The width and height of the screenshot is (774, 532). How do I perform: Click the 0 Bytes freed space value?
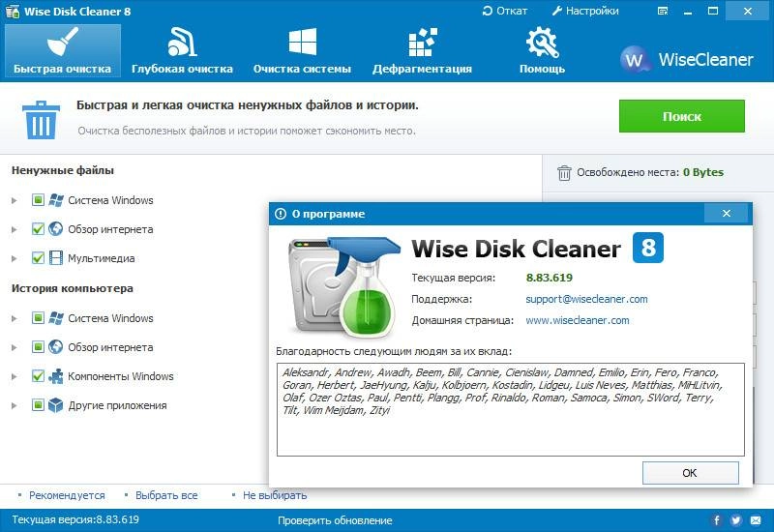click(703, 172)
